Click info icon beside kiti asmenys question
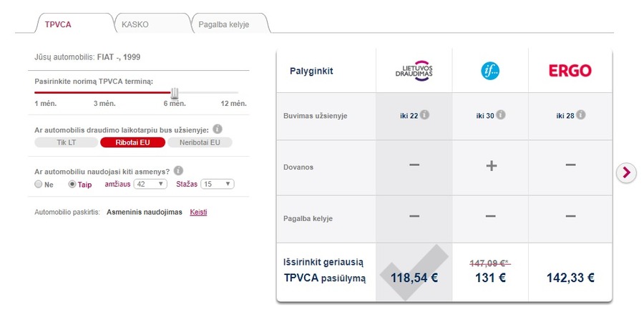The height and width of the screenshot is (312, 644). coord(178,171)
